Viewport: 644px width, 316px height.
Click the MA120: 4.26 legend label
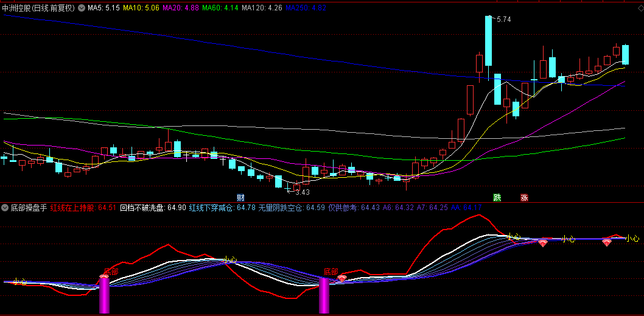tap(262, 8)
